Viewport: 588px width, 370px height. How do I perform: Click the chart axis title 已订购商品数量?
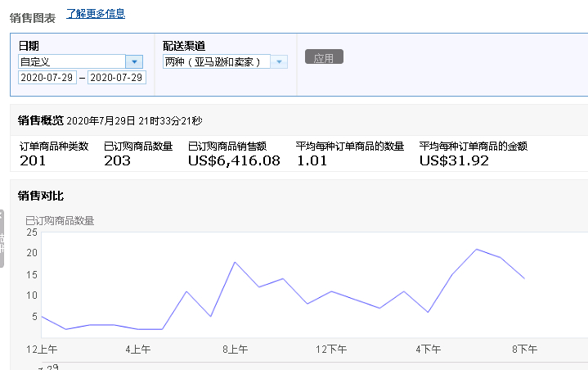60,221
